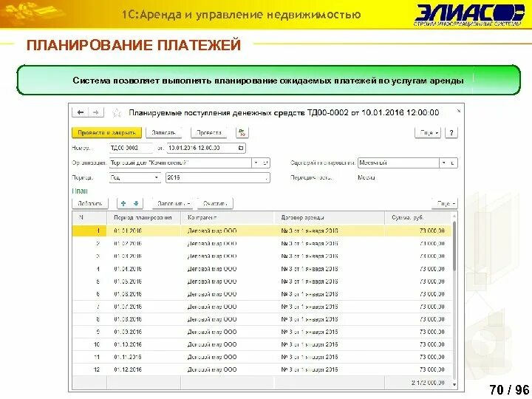This screenshot has height=399, width=532.
Task: Open the selected organization with open icon
Action: click(265, 163)
